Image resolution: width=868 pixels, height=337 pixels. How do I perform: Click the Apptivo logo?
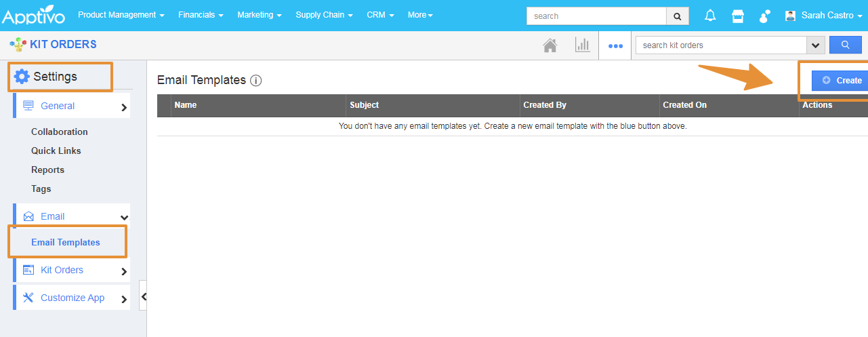point(35,16)
